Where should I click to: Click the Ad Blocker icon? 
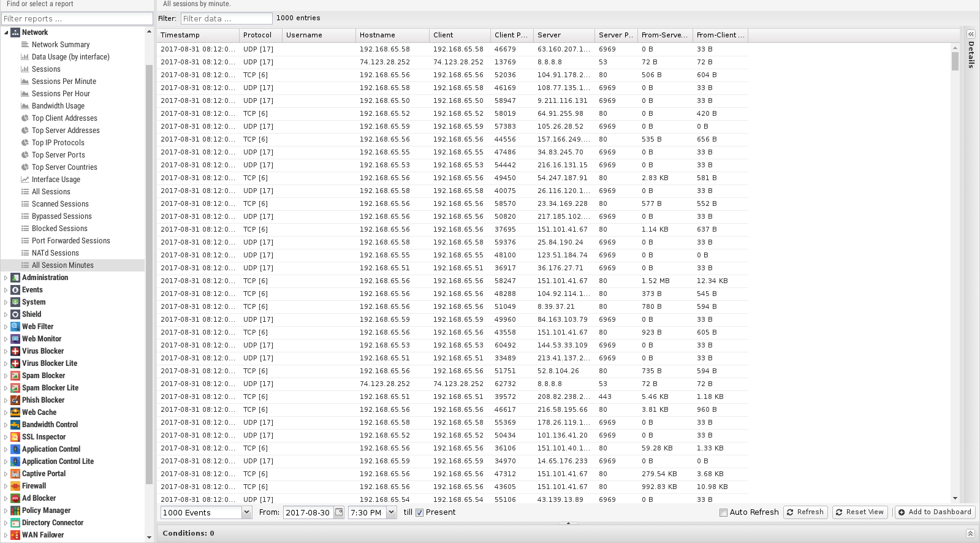tap(15, 498)
